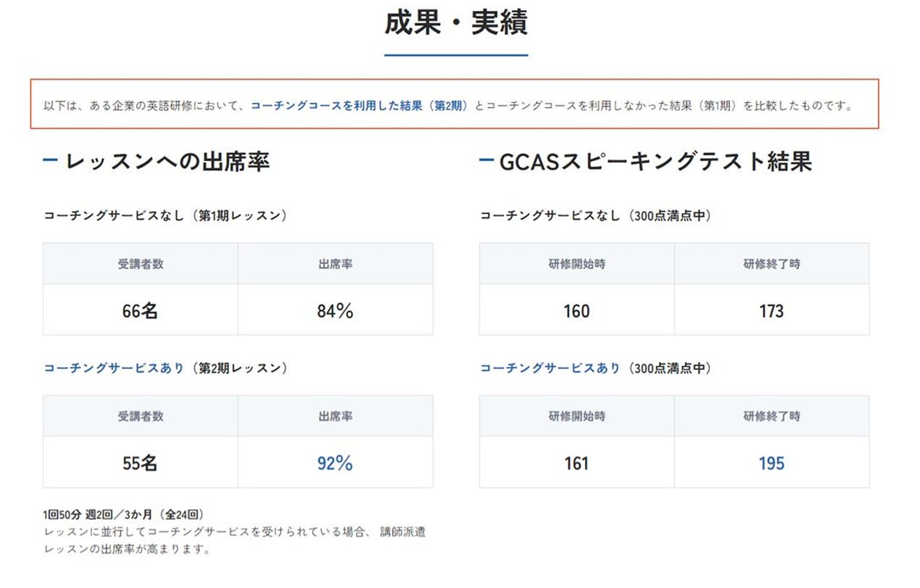Click the blue 92% attendance value
The width and height of the screenshot is (920, 588).
[x=335, y=463]
